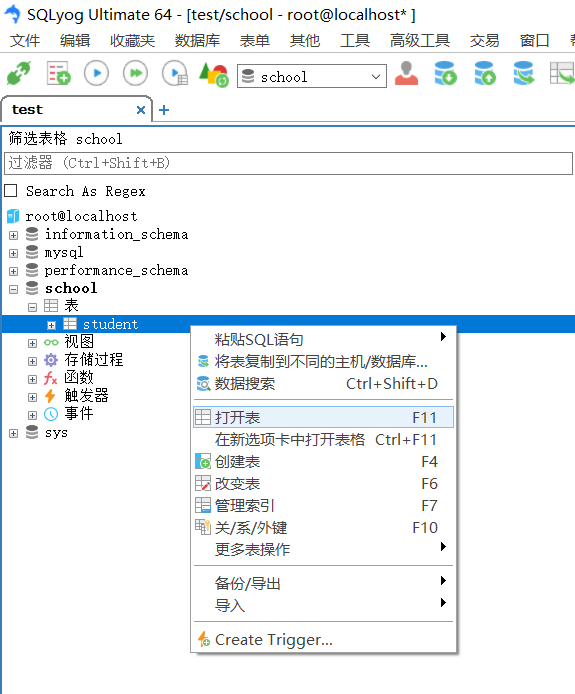Open new query editor icon

pyautogui.click(x=58, y=73)
